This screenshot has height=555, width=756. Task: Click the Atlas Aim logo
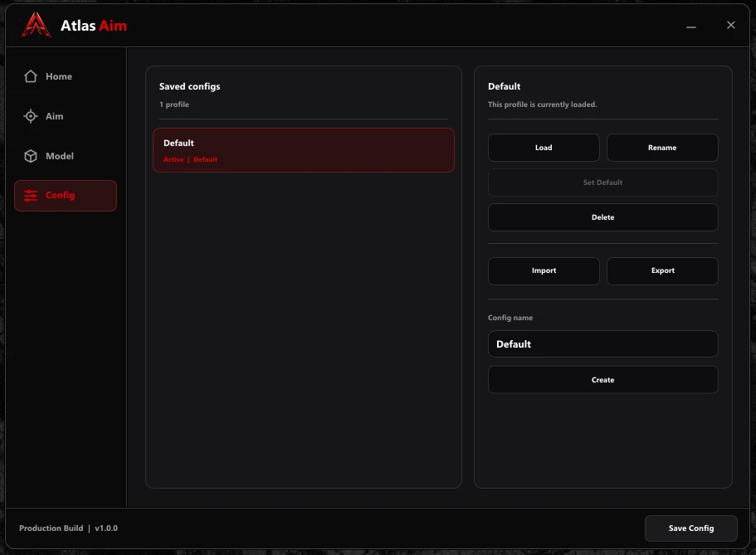(x=37, y=25)
